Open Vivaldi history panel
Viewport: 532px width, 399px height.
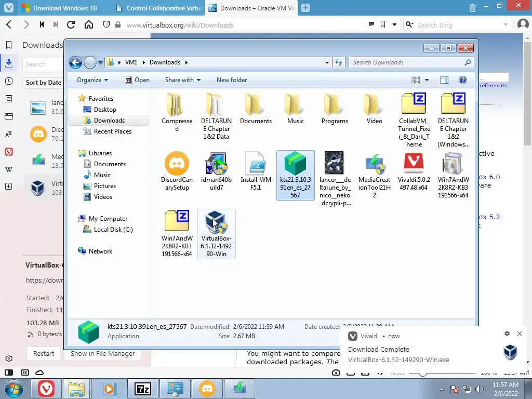[9, 81]
